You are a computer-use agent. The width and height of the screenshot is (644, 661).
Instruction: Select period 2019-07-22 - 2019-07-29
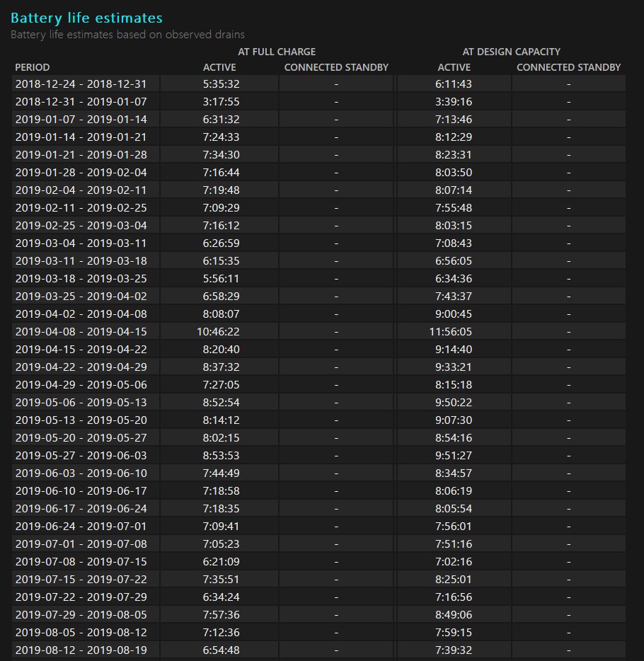point(81,597)
